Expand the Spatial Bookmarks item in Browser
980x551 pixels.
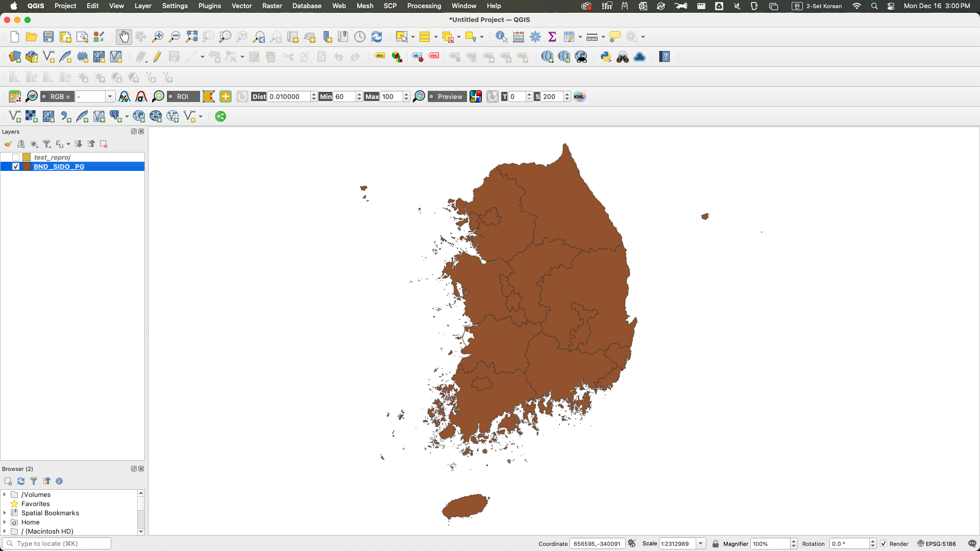[5, 513]
